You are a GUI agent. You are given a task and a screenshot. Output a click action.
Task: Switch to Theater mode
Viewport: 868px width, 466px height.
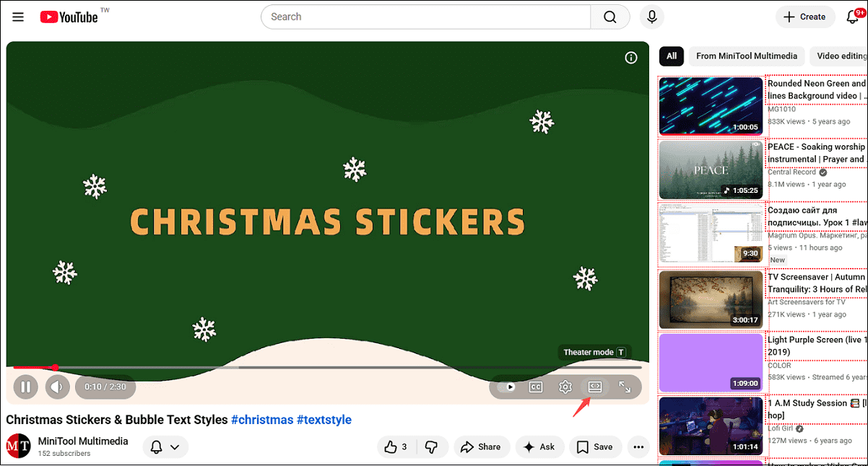click(594, 387)
